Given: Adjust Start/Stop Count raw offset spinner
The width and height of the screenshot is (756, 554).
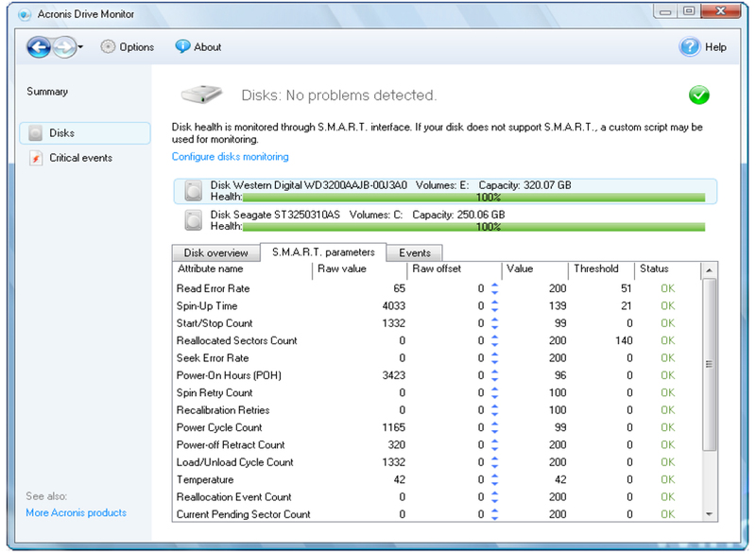Looking at the screenshot, I should 494,323.
